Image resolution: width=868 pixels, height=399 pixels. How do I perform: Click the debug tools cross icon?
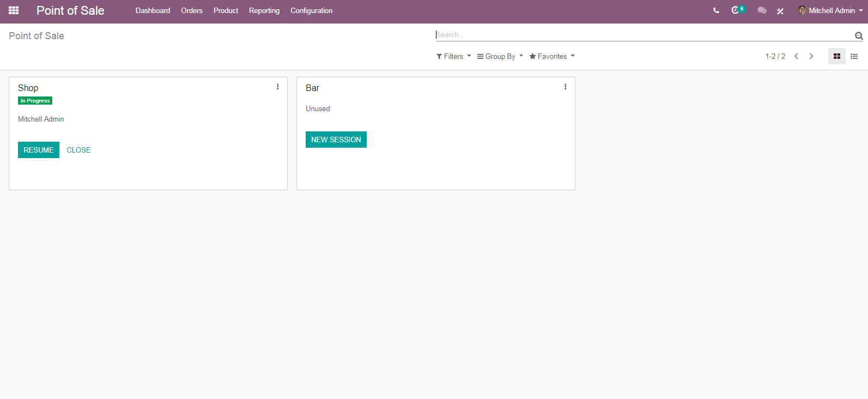pyautogui.click(x=780, y=11)
